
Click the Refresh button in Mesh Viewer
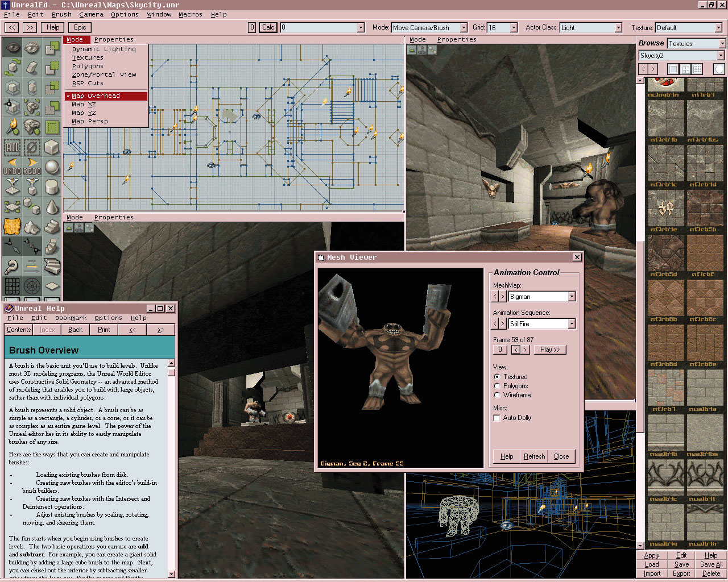click(534, 456)
